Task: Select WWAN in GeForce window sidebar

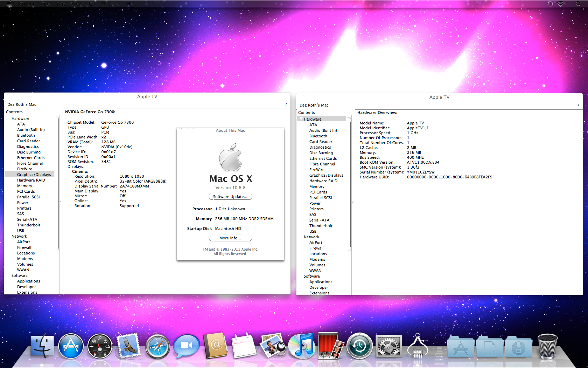Action: point(23,270)
